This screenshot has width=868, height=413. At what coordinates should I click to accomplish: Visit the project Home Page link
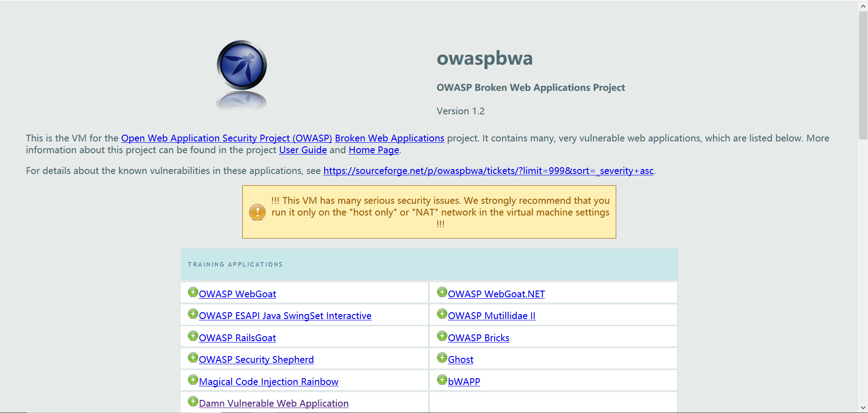coord(374,150)
